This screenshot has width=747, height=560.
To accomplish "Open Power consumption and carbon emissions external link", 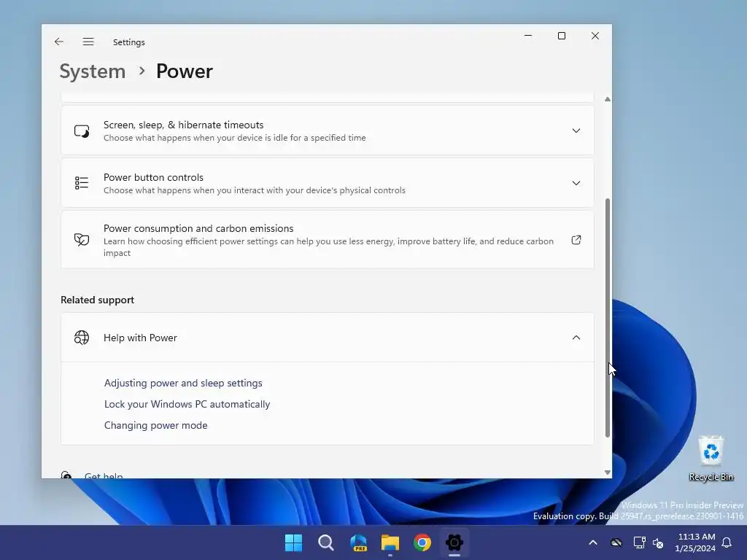I will coord(576,240).
